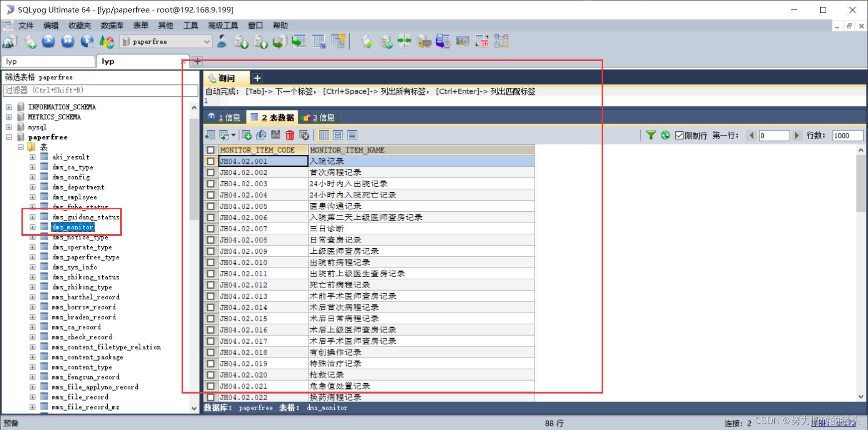This screenshot has width=868, height=430.
Task: Check row JH04.02.012 checkbox
Action: coord(211,285)
